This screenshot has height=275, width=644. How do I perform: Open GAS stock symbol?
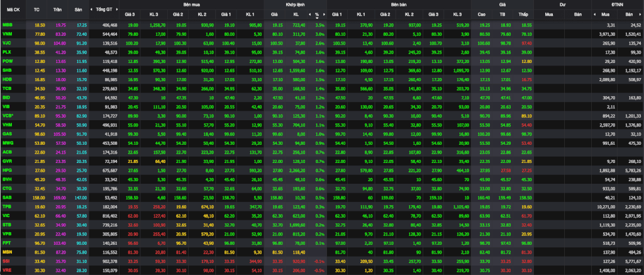(x=7, y=133)
